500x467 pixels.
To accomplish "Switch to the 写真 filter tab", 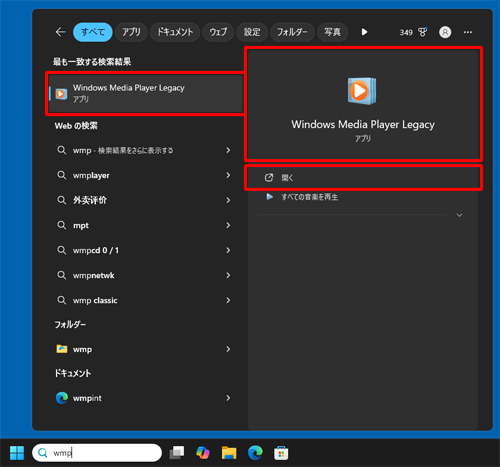I will [332, 32].
